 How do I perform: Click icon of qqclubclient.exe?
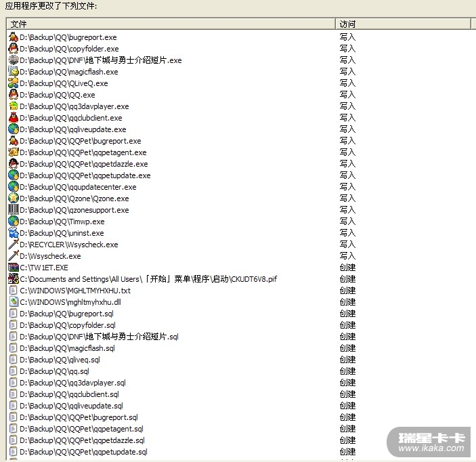(14, 118)
